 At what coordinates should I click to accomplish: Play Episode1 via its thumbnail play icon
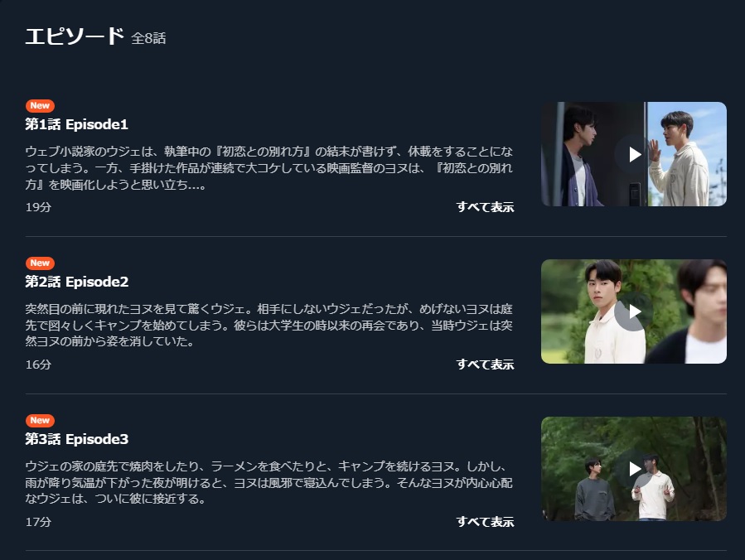[x=634, y=154]
